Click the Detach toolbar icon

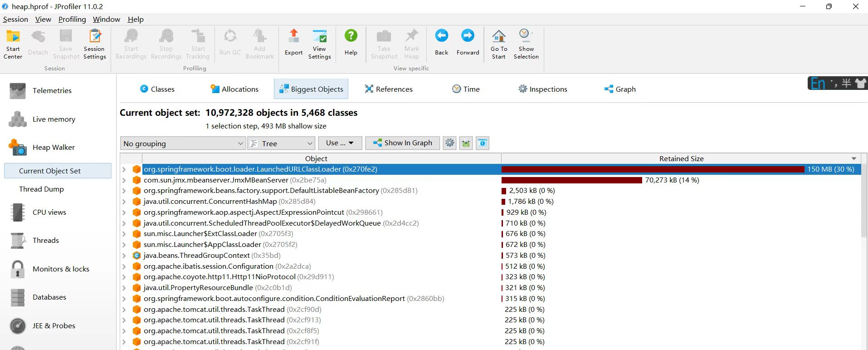(38, 44)
